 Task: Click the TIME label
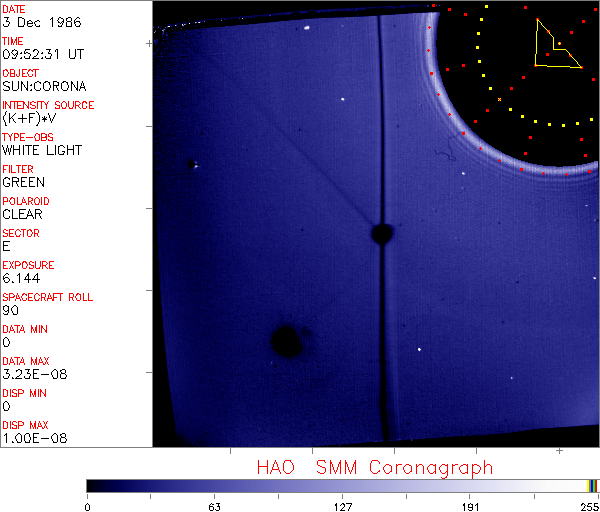(x=13, y=41)
